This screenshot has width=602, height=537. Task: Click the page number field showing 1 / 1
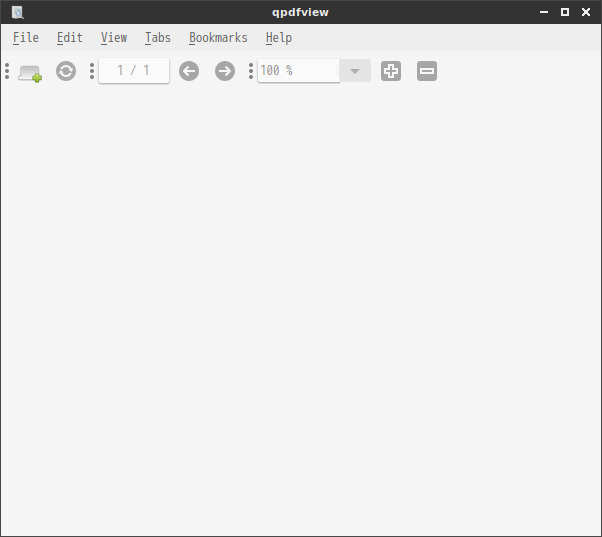(x=134, y=70)
